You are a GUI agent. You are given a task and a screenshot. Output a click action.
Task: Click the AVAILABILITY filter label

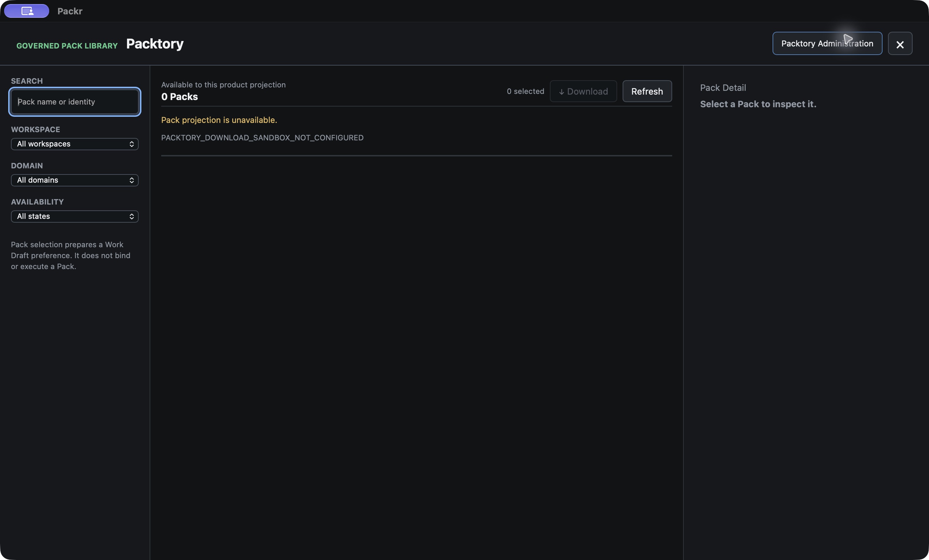(x=37, y=201)
